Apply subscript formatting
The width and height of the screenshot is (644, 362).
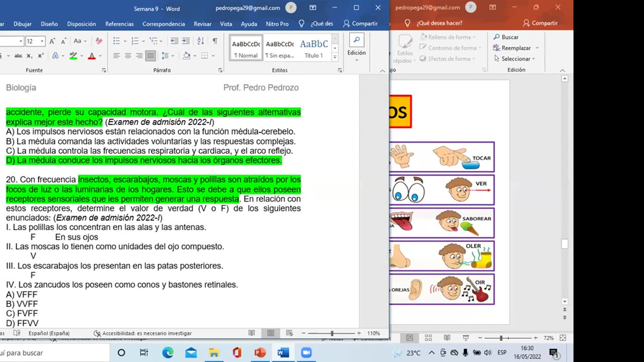point(29,56)
